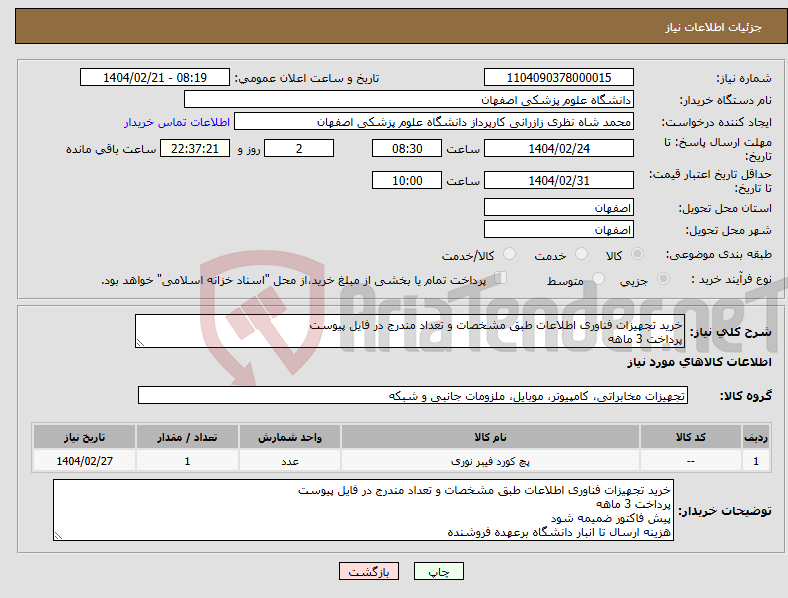The image size is (788, 598).
Task: Select the جزیی purchase type radio
Action: pos(663,278)
